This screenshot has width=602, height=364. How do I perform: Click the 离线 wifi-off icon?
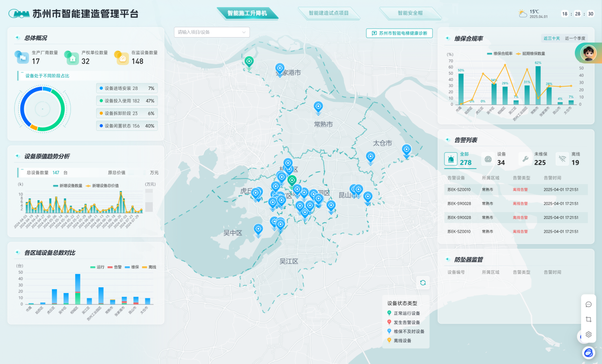coord(562,159)
